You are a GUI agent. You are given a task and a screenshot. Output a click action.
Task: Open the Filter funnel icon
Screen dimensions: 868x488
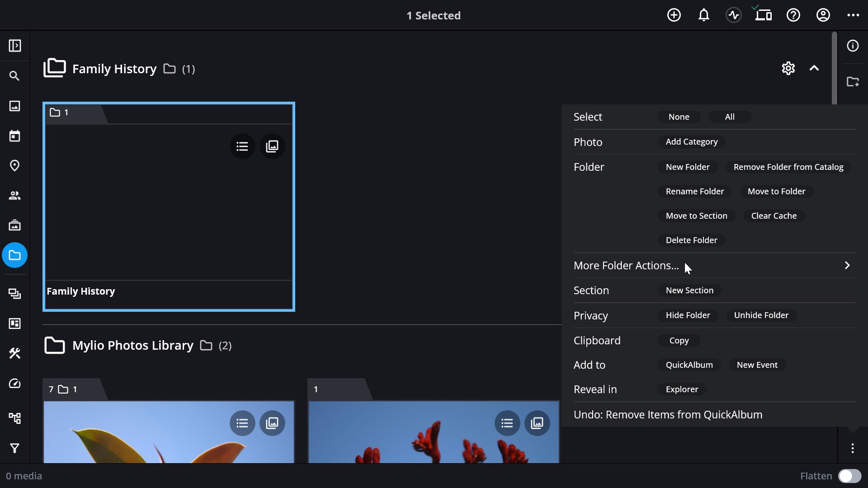[x=15, y=448]
